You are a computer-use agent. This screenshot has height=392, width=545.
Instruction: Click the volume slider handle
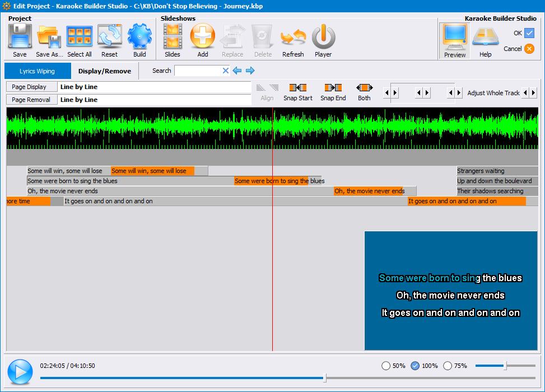(505, 366)
